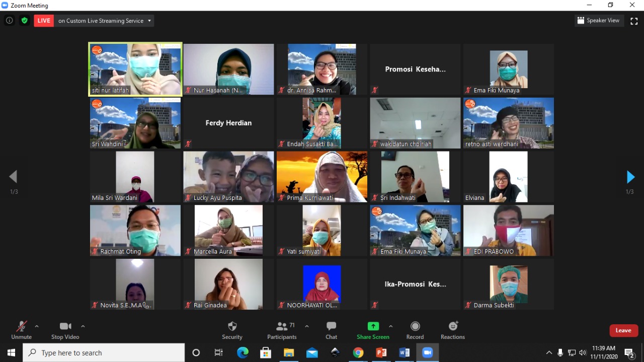Start recording with the Record button
Image resolution: width=644 pixels, height=362 pixels.
[x=415, y=330]
